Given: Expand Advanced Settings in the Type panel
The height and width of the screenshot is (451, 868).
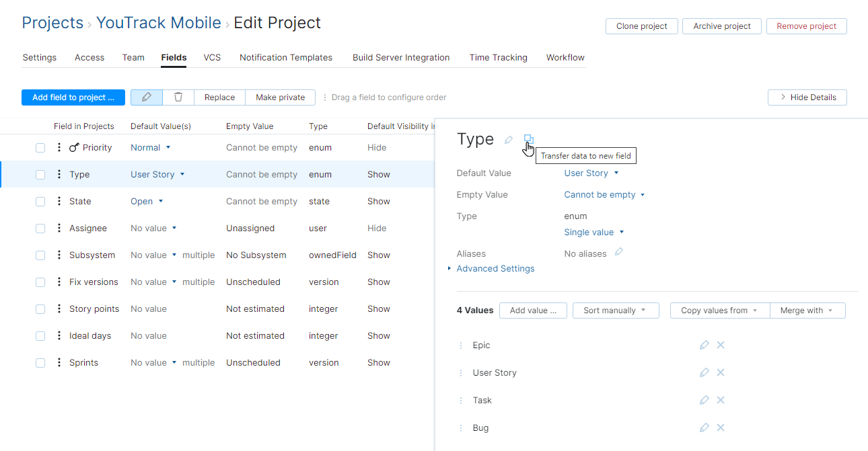Looking at the screenshot, I should tap(495, 268).
